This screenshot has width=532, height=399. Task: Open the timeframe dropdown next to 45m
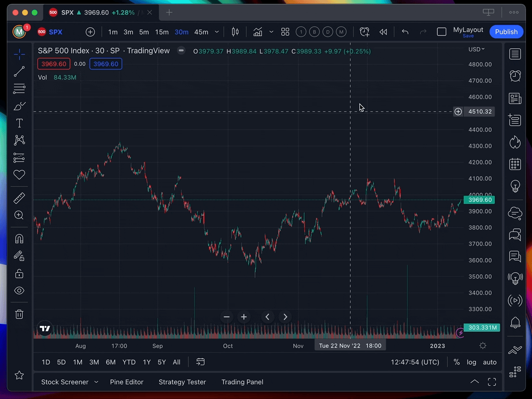pos(216,32)
